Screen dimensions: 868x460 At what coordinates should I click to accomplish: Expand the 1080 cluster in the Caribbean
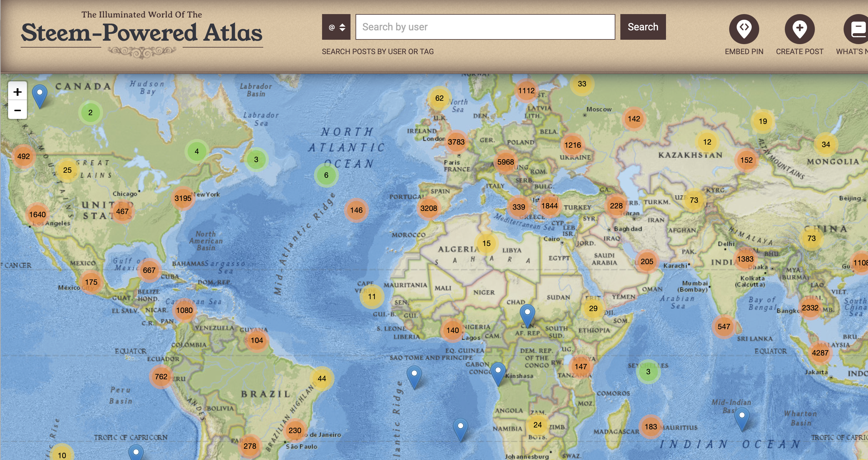(x=184, y=310)
